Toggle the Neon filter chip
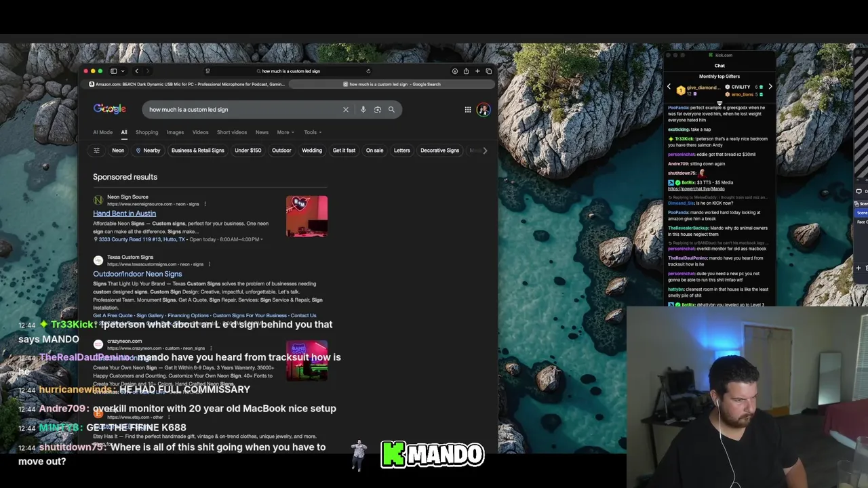Screen dimensions: 868x488 point(118,150)
